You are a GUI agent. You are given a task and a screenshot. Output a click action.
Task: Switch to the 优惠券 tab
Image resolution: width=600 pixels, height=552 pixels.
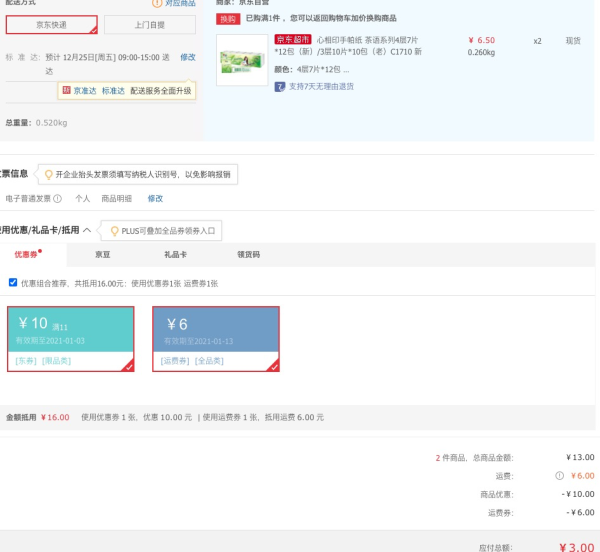click(x=26, y=254)
